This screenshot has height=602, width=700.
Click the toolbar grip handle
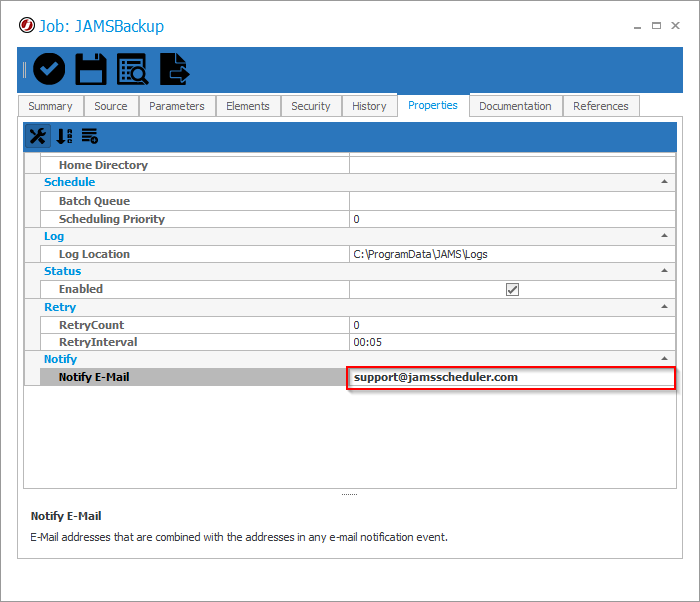pyautogui.click(x=24, y=70)
